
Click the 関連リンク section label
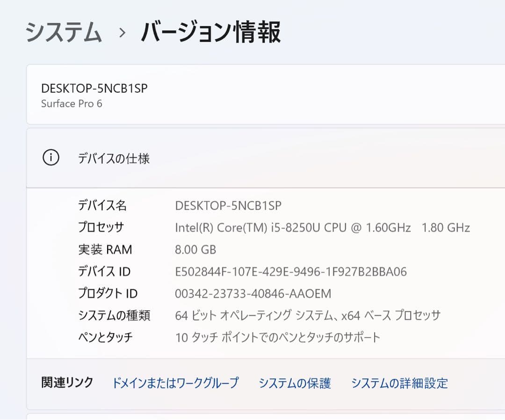[66, 383]
